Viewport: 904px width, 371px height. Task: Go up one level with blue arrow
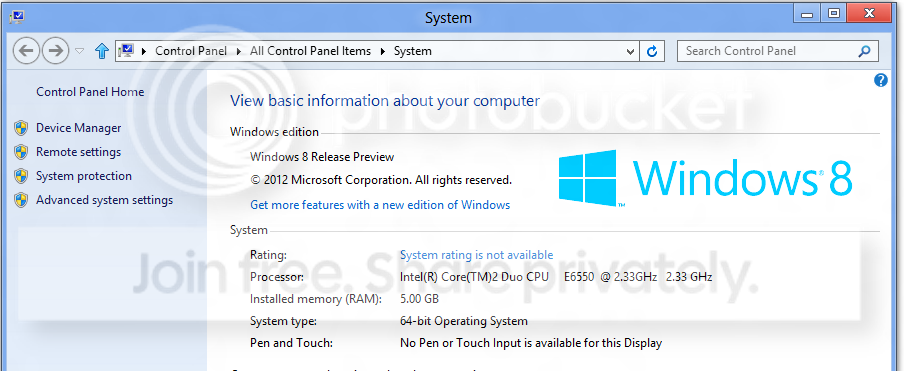101,51
